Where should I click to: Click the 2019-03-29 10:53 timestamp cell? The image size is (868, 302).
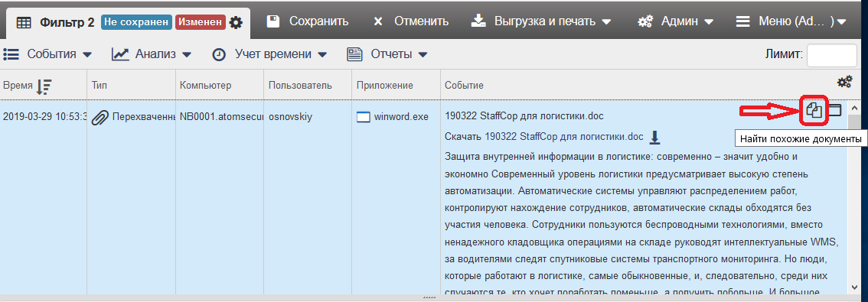pyautogui.click(x=44, y=117)
